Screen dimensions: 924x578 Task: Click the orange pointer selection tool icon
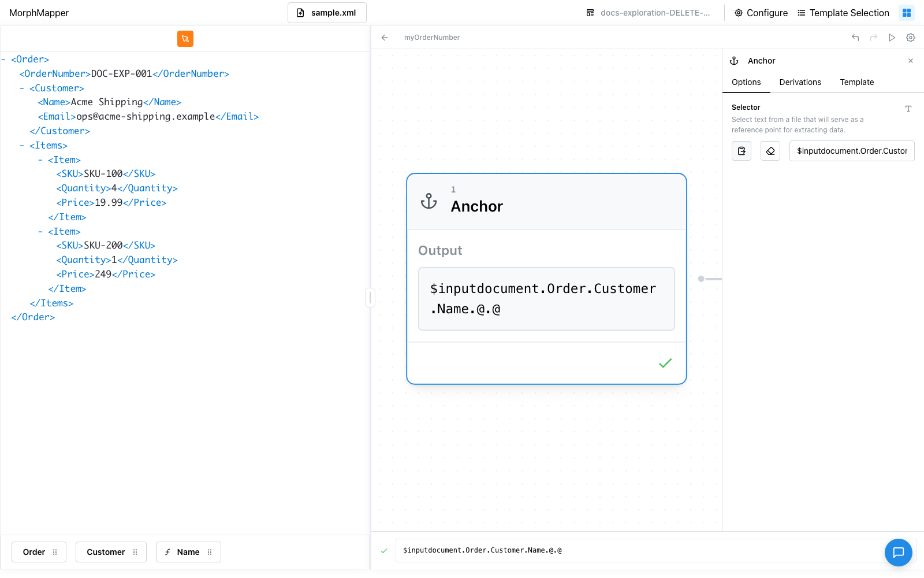point(185,39)
